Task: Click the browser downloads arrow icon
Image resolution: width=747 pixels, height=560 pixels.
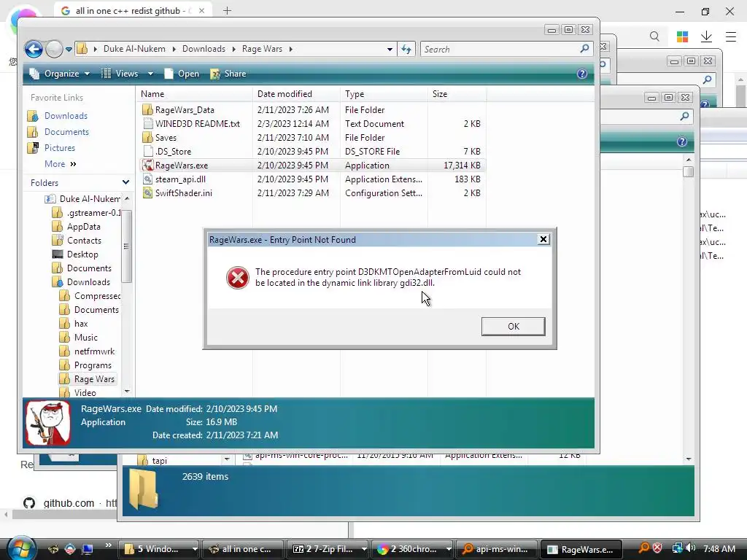Action: 706,36
